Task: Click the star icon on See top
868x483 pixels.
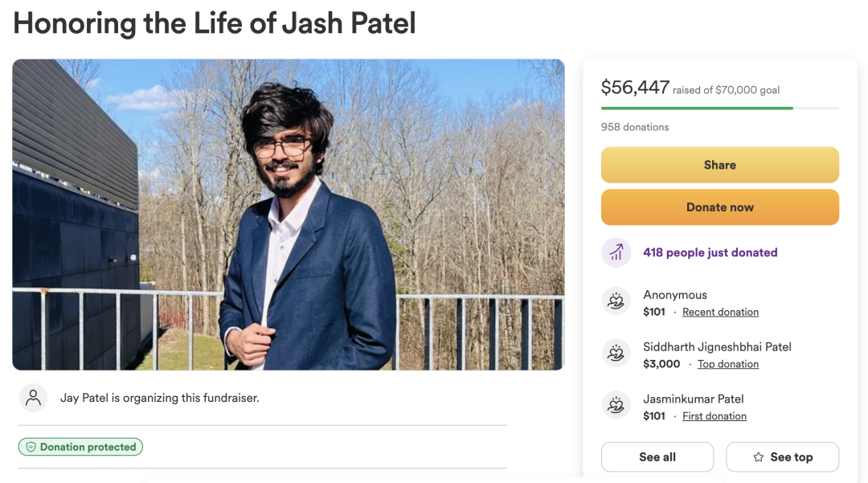Action: click(x=759, y=457)
